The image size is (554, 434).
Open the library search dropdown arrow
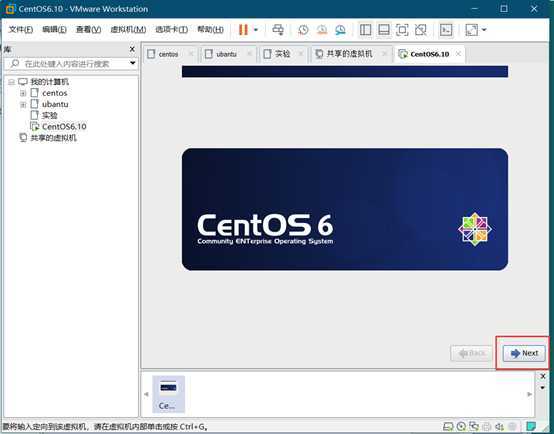(132, 63)
